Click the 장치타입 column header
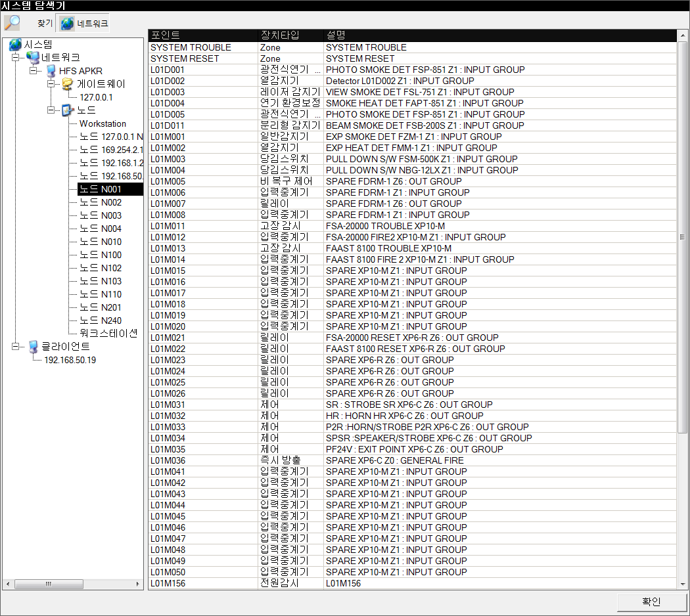Image resolution: width=690 pixels, height=616 pixels. (290, 35)
